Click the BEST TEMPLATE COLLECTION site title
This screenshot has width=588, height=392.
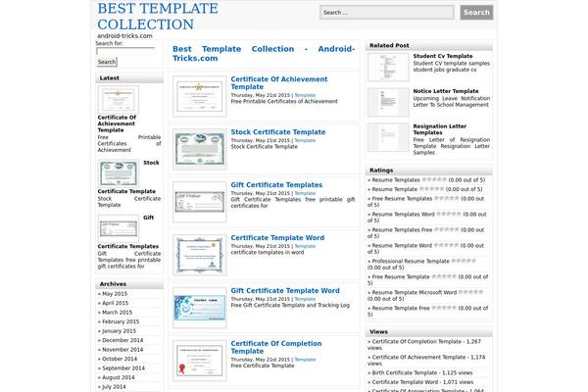(x=158, y=16)
